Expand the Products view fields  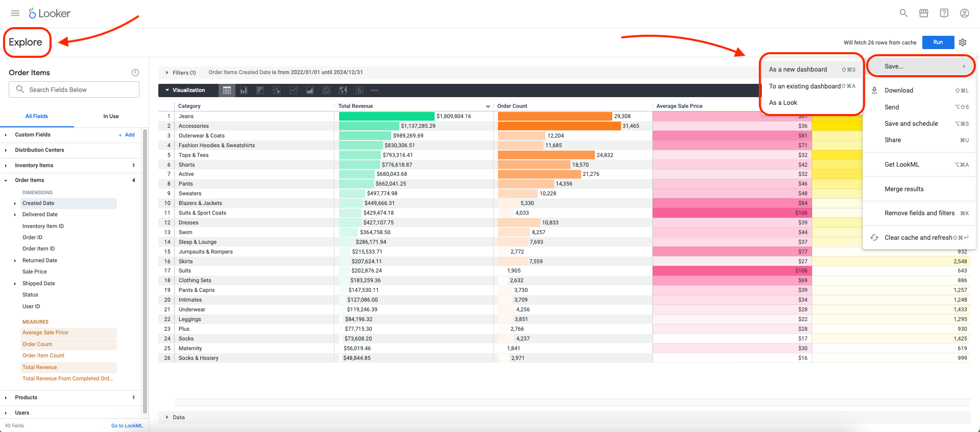(70, 397)
